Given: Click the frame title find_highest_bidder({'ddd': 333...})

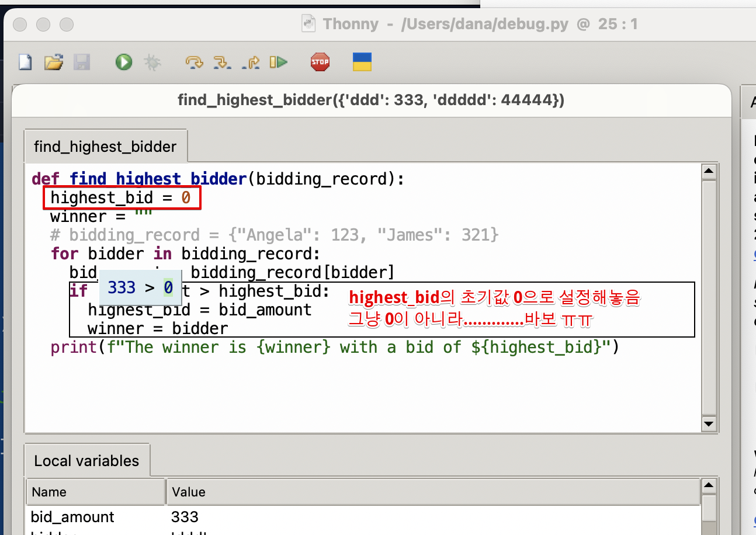Looking at the screenshot, I should tap(371, 100).
